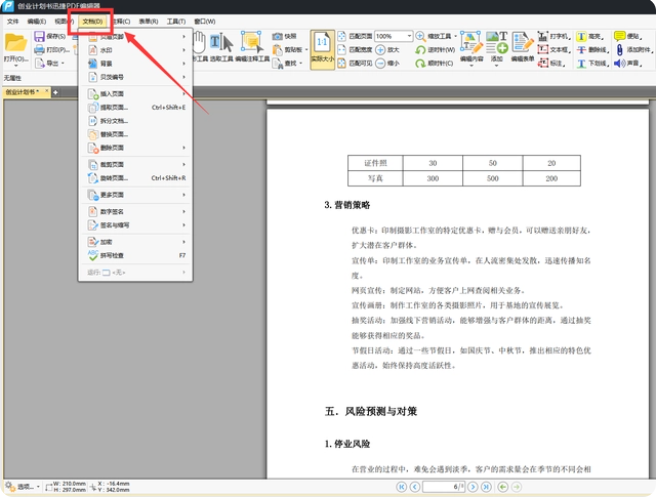Choose Watermark from the Document menu
Image resolution: width=658 pixels, height=497 pixels.
[x=135, y=50]
